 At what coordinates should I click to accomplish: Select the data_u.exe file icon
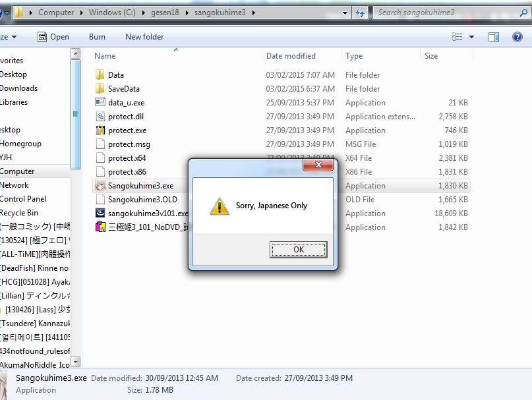click(100, 103)
